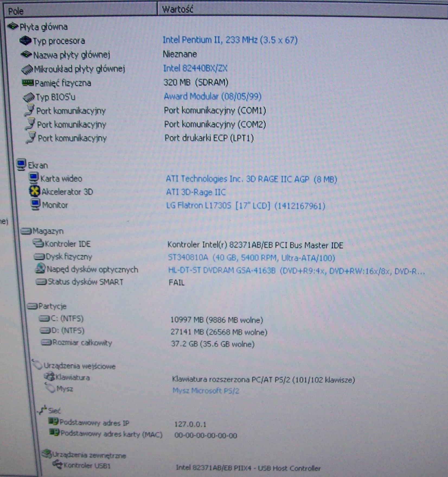Click the Mysz mouse icon
This screenshot has width=448, height=477.
[50, 388]
